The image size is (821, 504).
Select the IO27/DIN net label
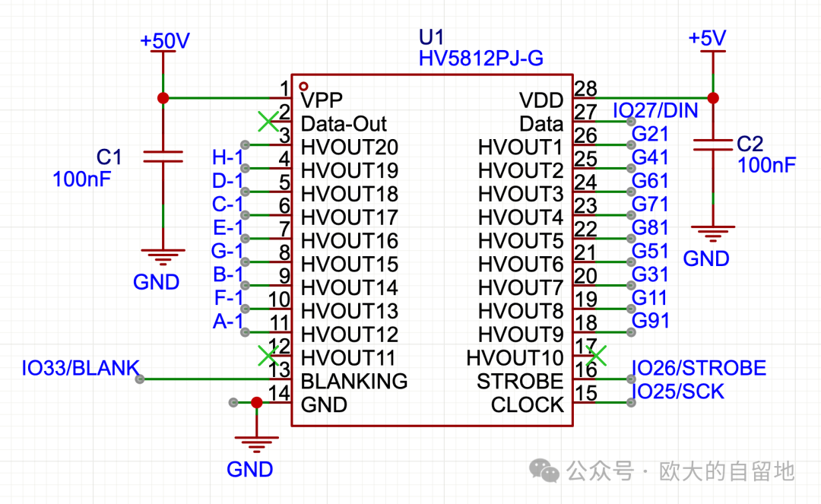click(655, 110)
